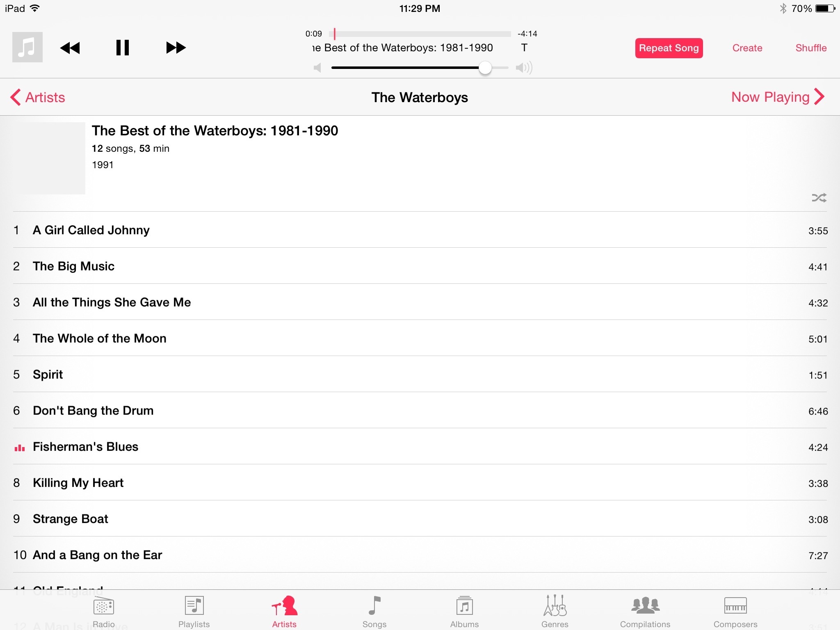Adjust the volume slider knob

[x=485, y=68]
